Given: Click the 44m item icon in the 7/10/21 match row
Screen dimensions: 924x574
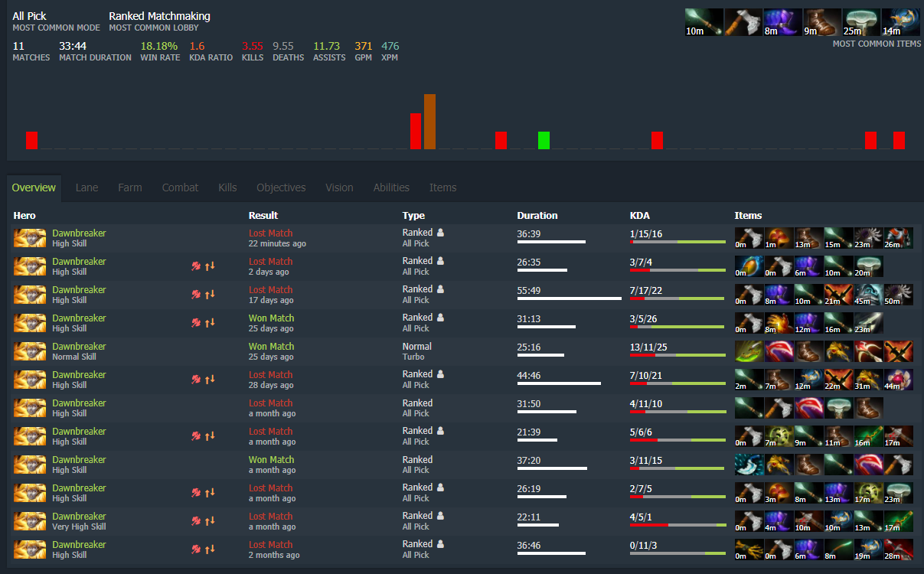Looking at the screenshot, I should coord(898,380).
